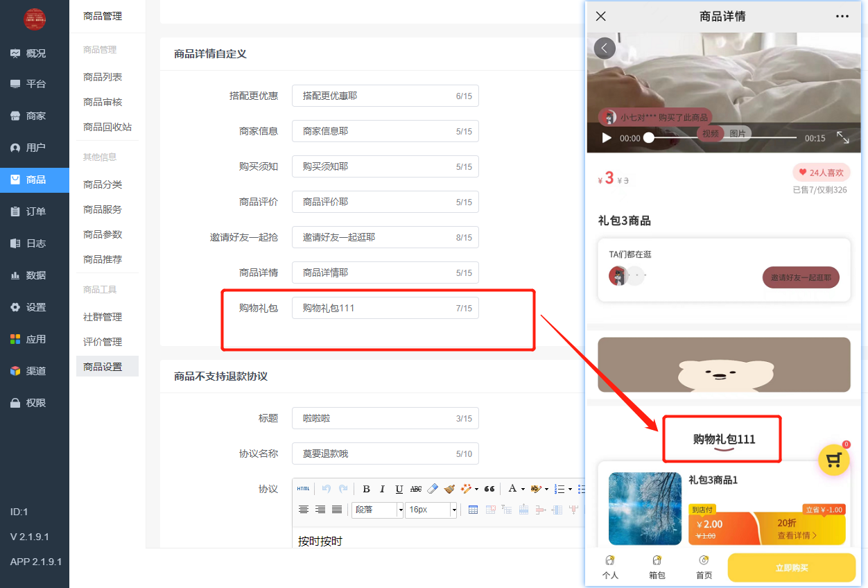The height and width of the screenshot is (588, 868).
Task: Expand the highlight color dropdown arrow
Action: [x=546, y=489]
